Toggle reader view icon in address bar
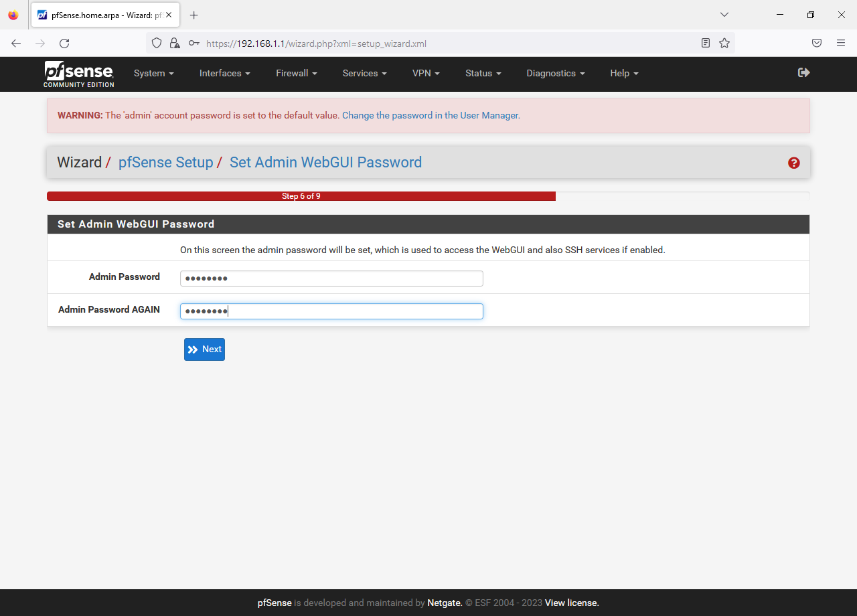 point(706,43)
